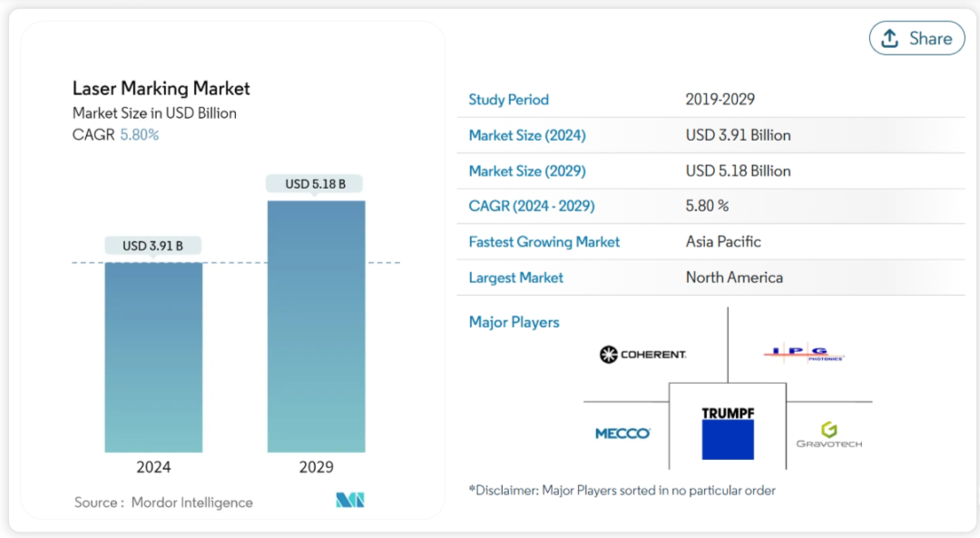980x538 pixels.
Task: Click the Coherent company logo
Action: pyautogui.click(x=642, y=355)
